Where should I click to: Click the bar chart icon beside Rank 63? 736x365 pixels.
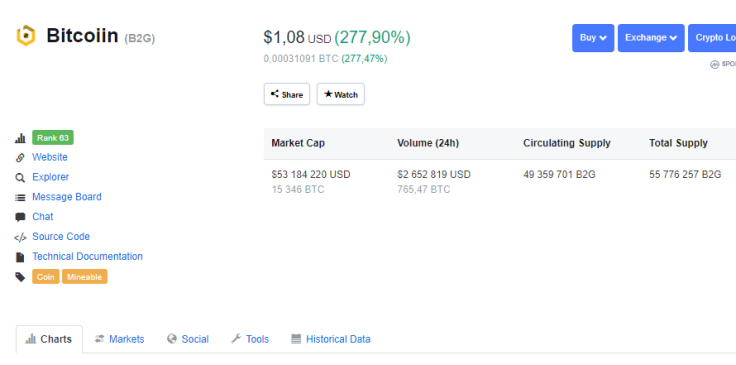[x=20, y=138]
